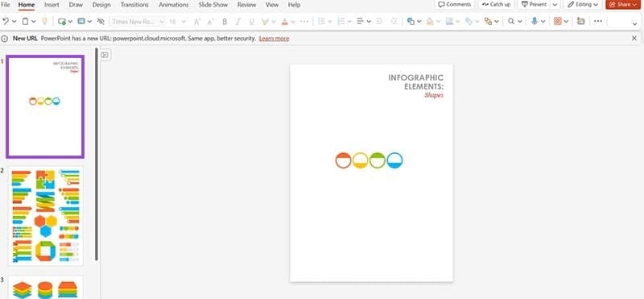Open the ribbon overflow ellipsis menu
The image size is (644, 299).
[x=598, y=22]
